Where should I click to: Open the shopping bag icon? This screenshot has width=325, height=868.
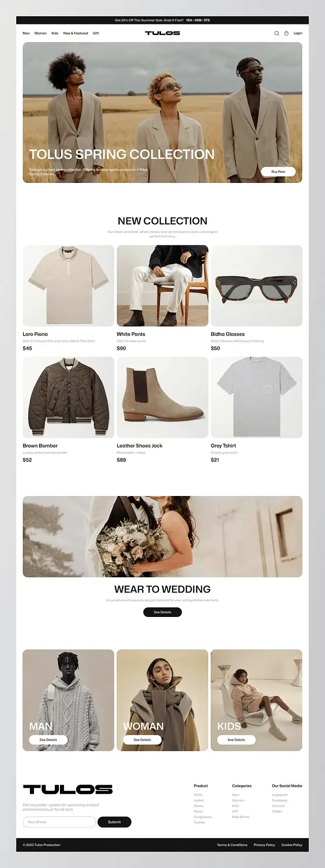286,33
